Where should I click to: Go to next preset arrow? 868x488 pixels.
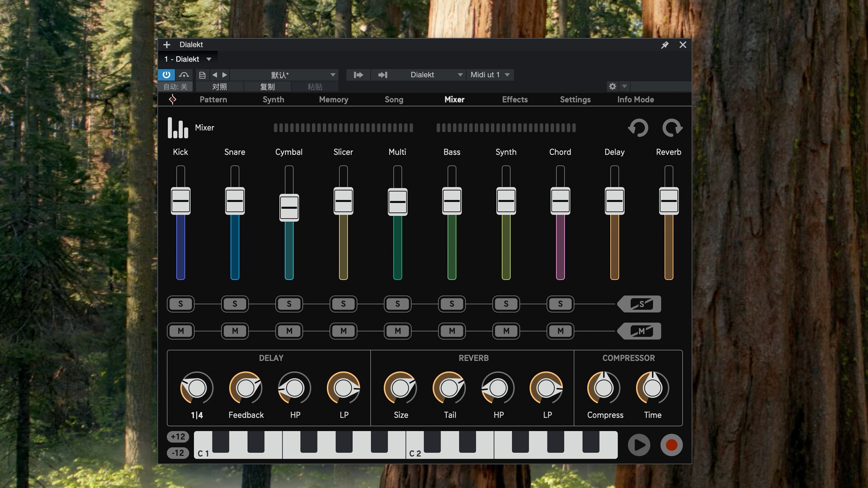225,75
